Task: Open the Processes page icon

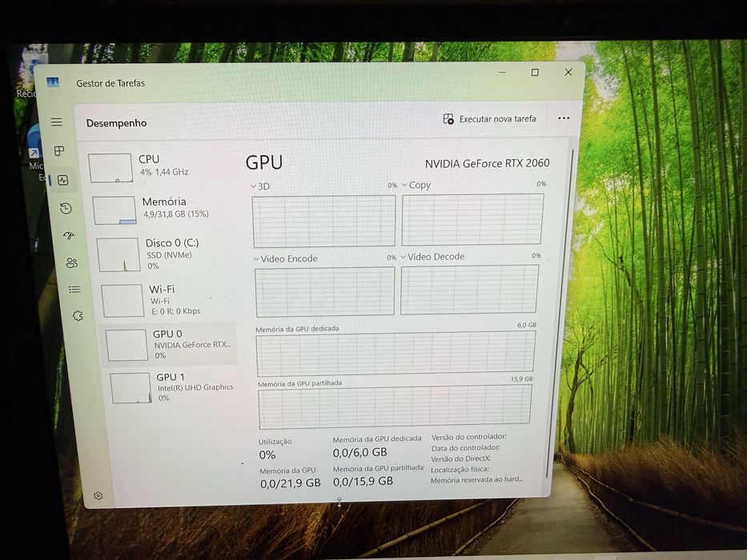Action: tap(59, 151)
